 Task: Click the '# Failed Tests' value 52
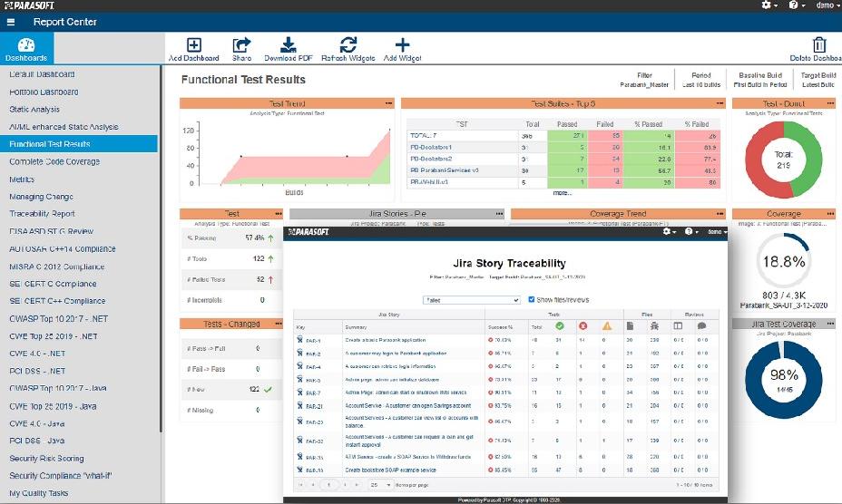coord(260,279)
